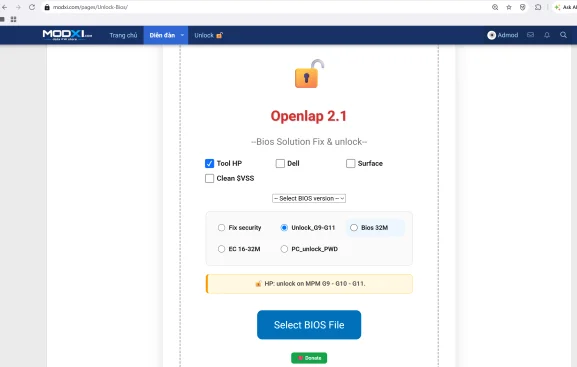Open the shield extension icon
This screenshot has width=577, height=367.
[x=523, y=7]
